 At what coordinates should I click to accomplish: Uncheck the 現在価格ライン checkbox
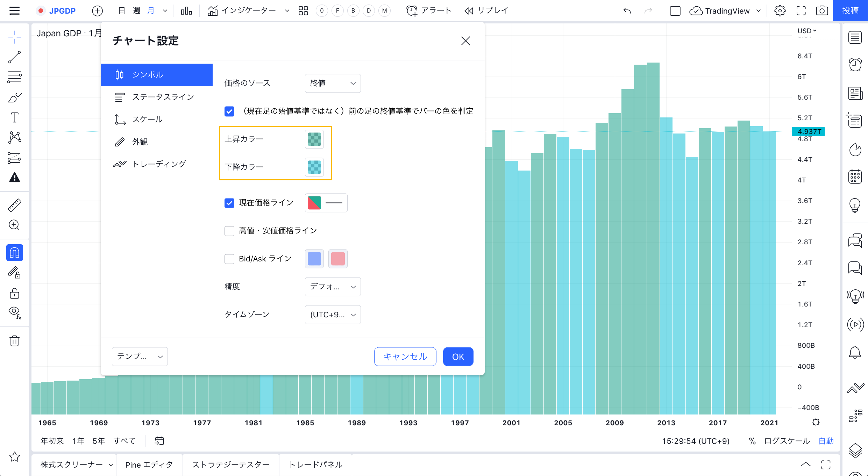pos(229,203)
